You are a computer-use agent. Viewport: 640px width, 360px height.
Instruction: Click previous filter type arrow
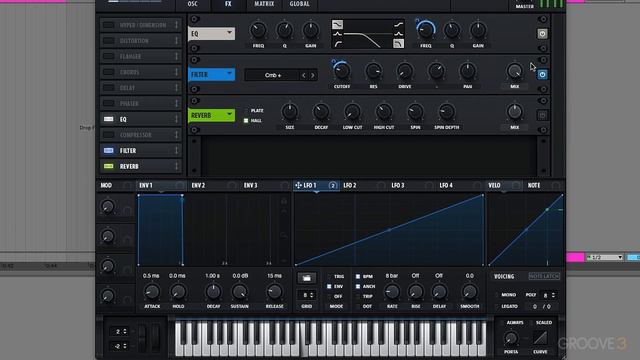pos(303,75)
